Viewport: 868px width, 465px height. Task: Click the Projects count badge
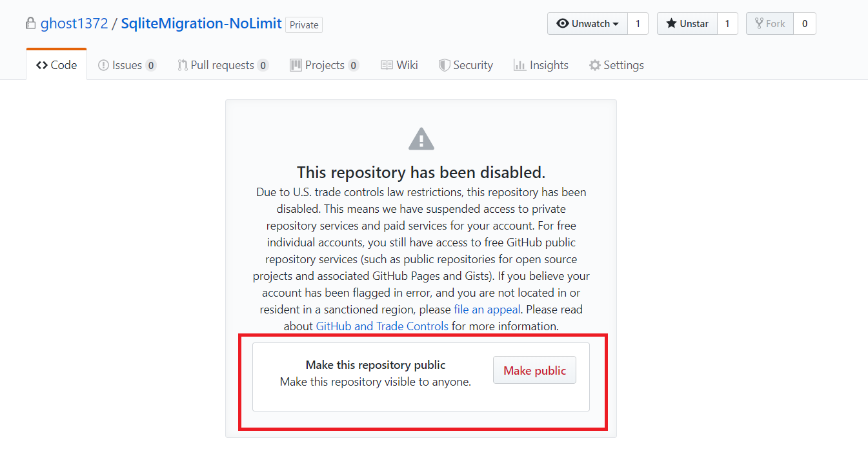pyautogui.click(x=353, y=65)
